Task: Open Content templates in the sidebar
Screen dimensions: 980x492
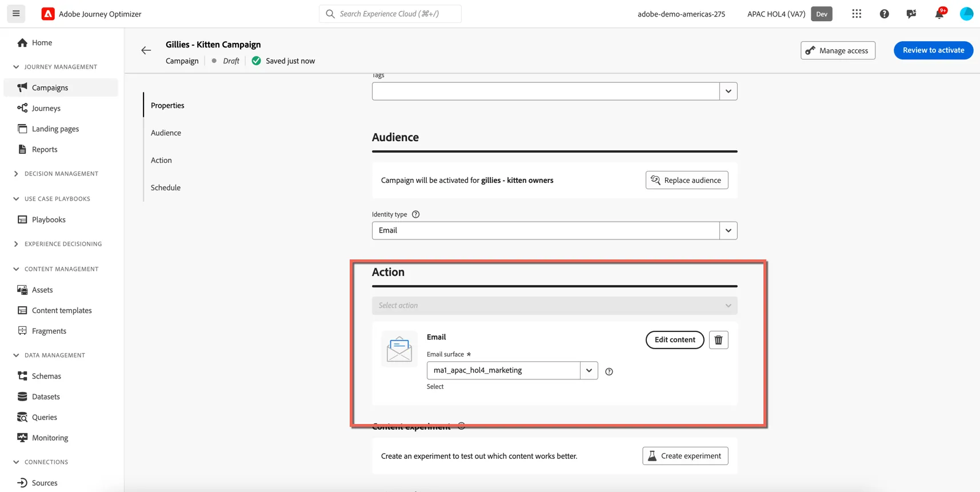Action: (61, 310)
